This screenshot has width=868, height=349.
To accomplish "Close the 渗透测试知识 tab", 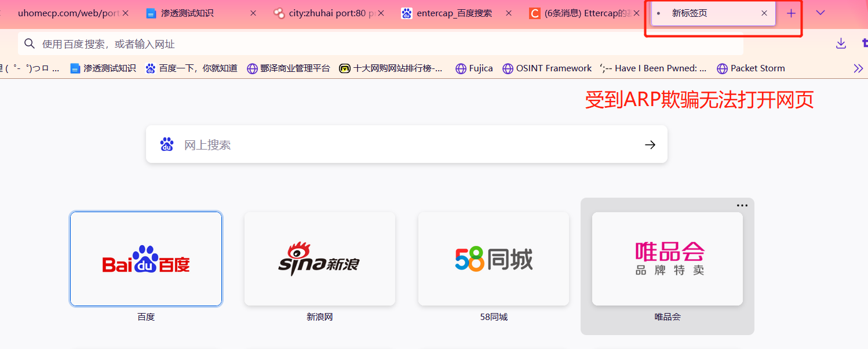I will point(253,13).
